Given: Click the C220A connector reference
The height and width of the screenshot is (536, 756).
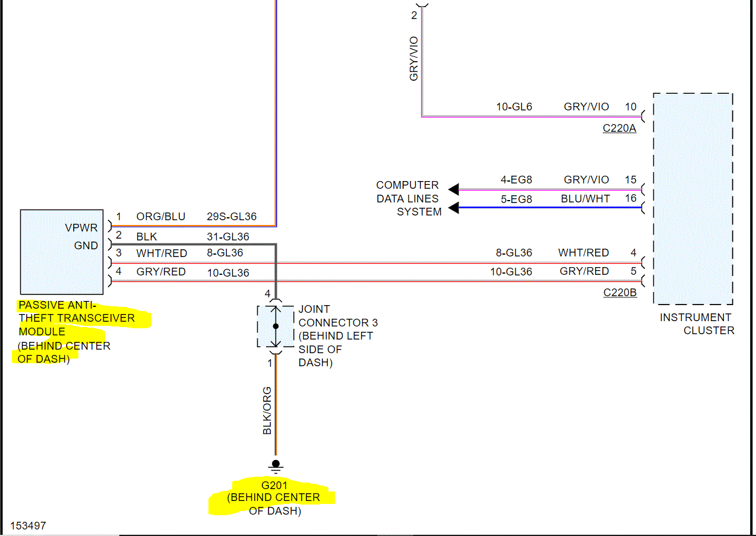Looking at the screenshot, I should click(x=619, y=128).
